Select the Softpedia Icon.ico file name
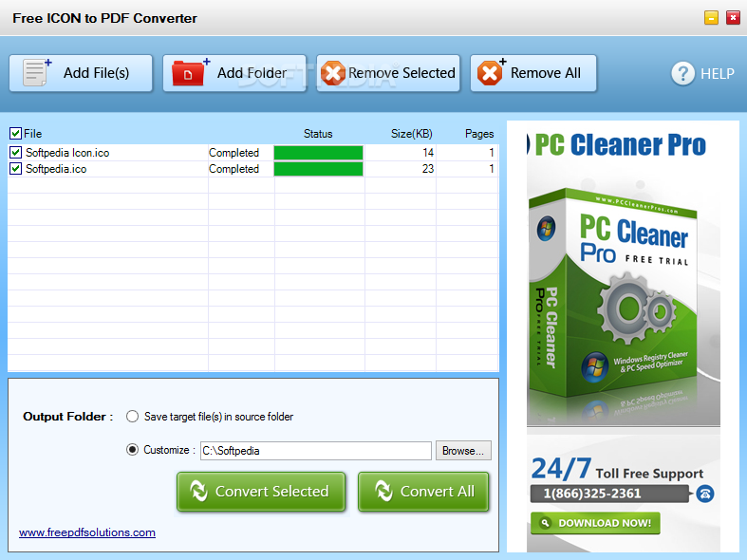The height and width of the screenshot is (560, 747). point(67,153)
